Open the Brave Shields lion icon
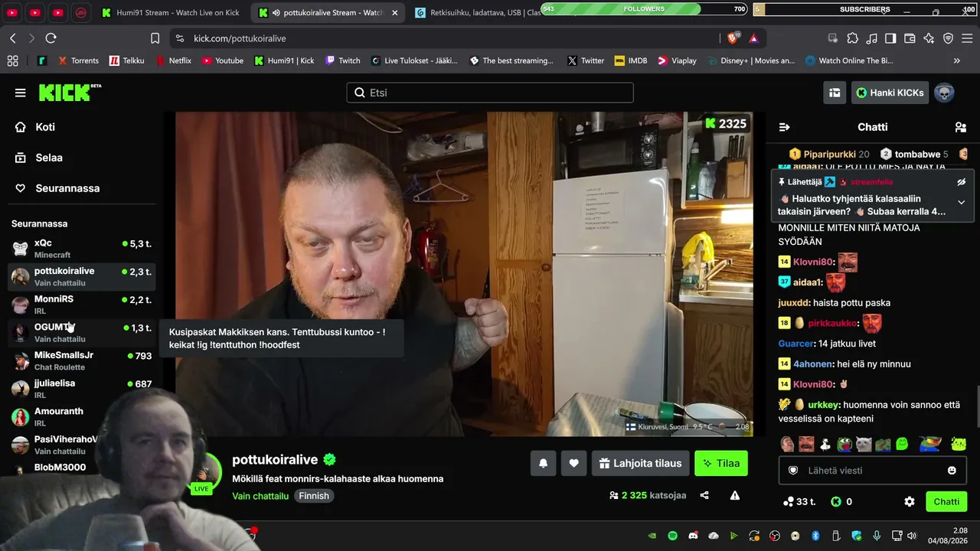Viewport: 980px width, 551px height. [x=733, y=38]
